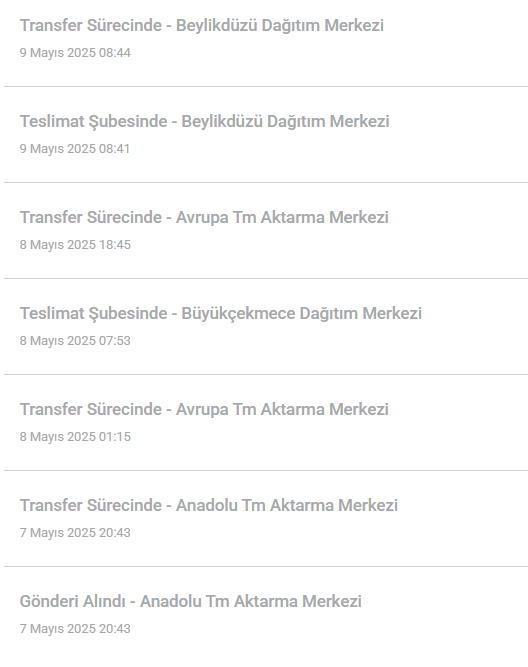The height and width of the screenshot is (667, 528).
Task: Click divider line below Gönderi Alındı's preceding entry
Action: click(266, 566)
